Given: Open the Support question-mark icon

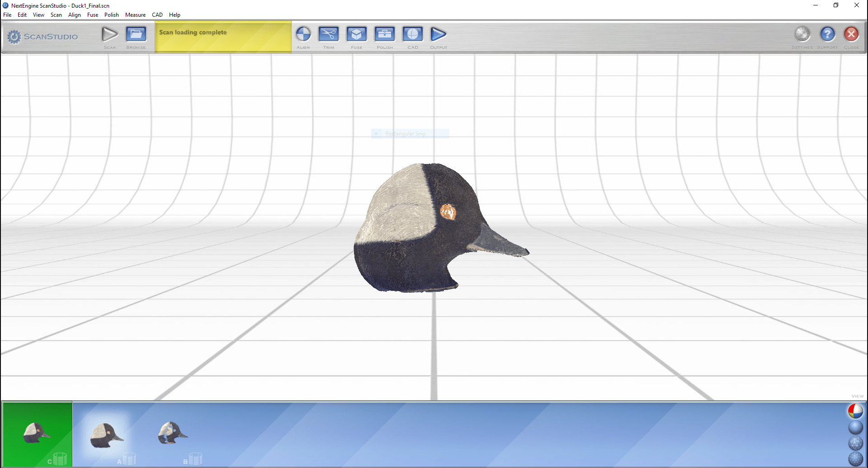Looking at the screenshot, I should (828, 34).
